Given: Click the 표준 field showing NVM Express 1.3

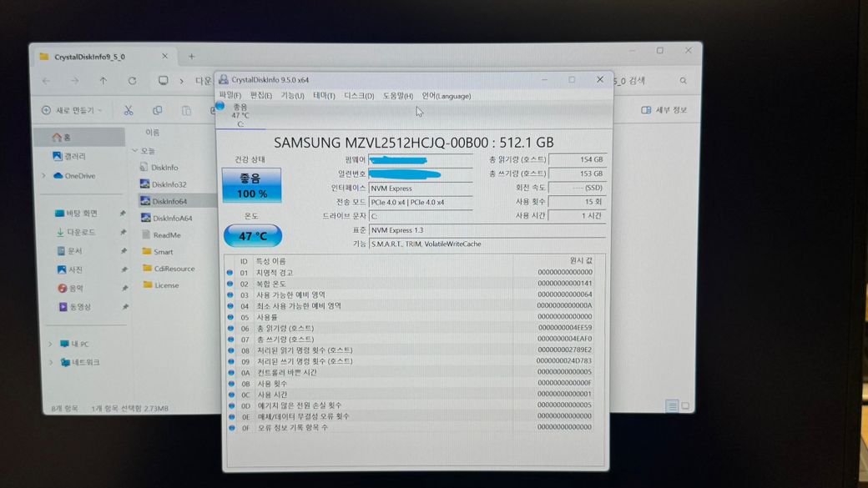Looking at the screenshot, I should click(487, 230).
